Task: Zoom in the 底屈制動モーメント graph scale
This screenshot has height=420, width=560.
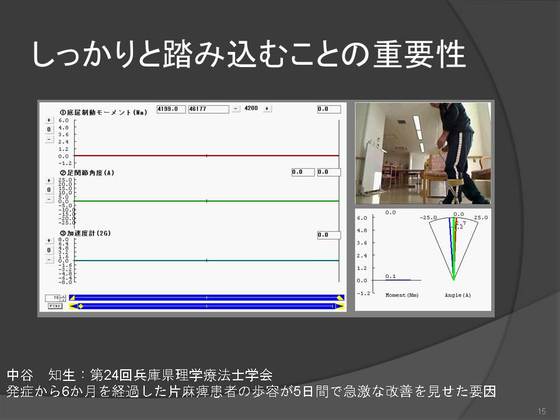Action: 49,120
